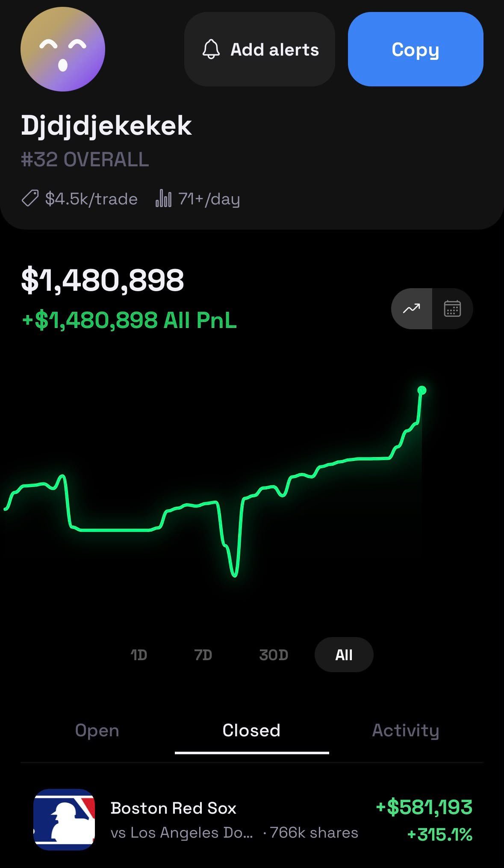Screen dimensions: 504x868
Task: Click the blue Copy button
Action: click(416, 49)
